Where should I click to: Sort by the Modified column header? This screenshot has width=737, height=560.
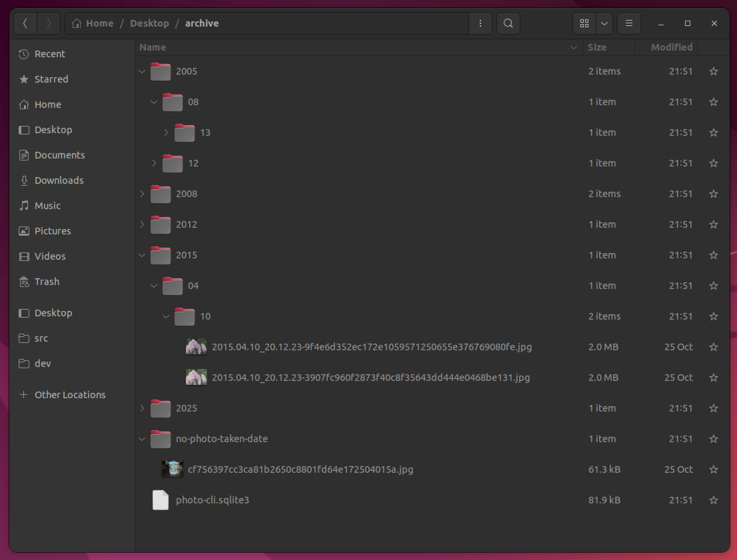[666, 47]
